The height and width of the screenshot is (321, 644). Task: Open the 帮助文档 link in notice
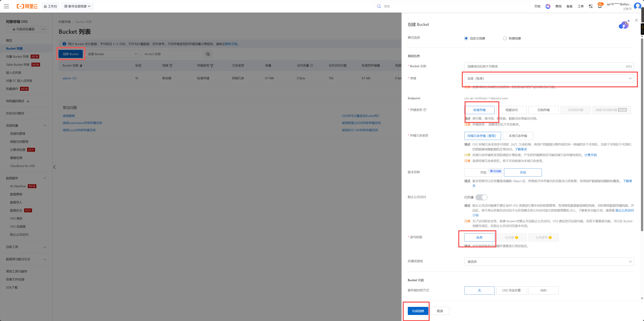pos(231,44)
